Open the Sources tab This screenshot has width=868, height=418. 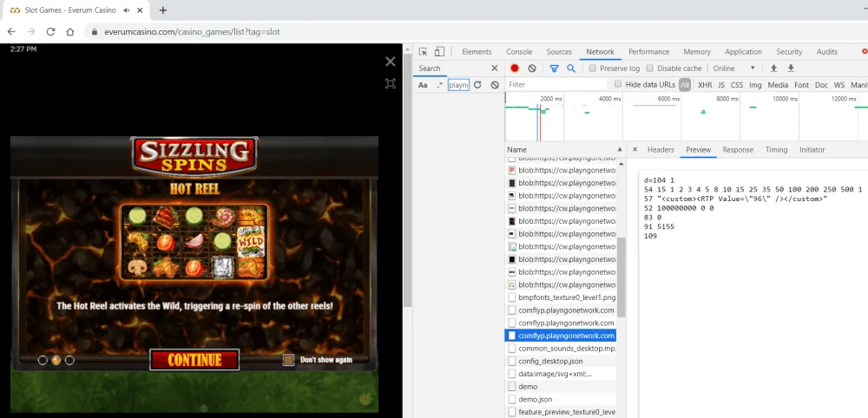point(559,52)
